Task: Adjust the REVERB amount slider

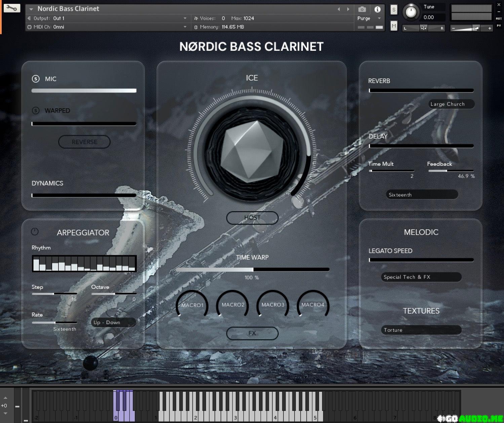Action: point(421,90)
